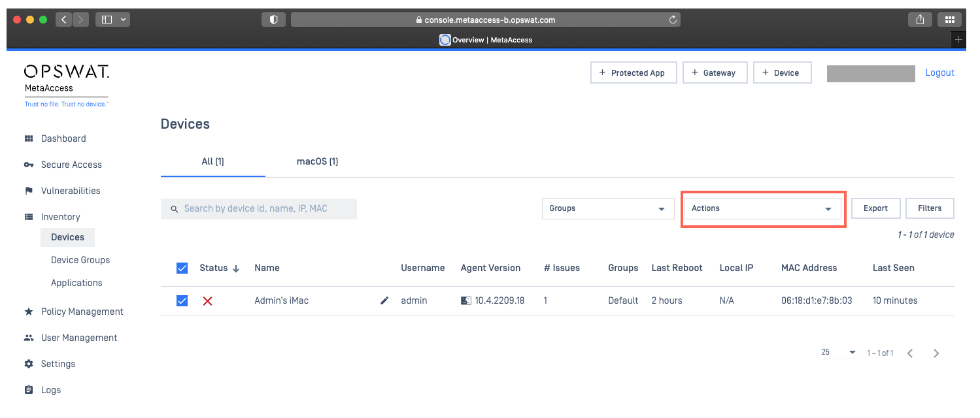This screenshot has width=980, height=418.
Task: Click the Status sort arrow
Action: pos(236,268)
